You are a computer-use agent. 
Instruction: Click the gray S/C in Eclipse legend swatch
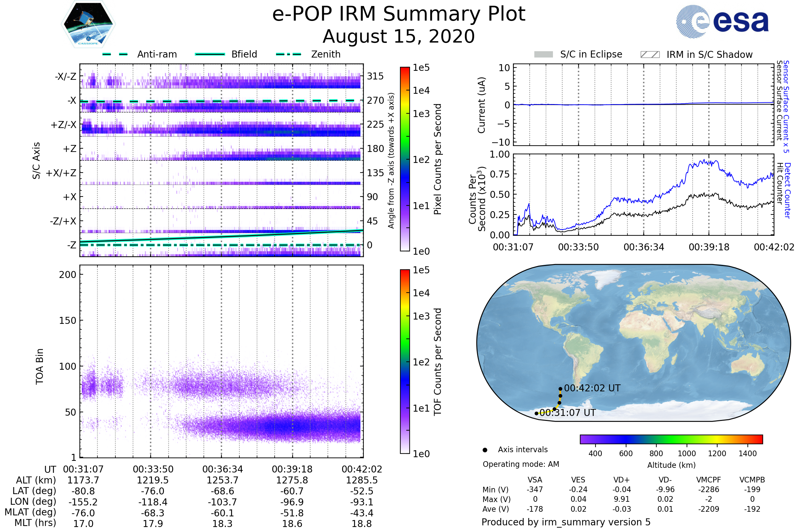(x=544, y=55)
